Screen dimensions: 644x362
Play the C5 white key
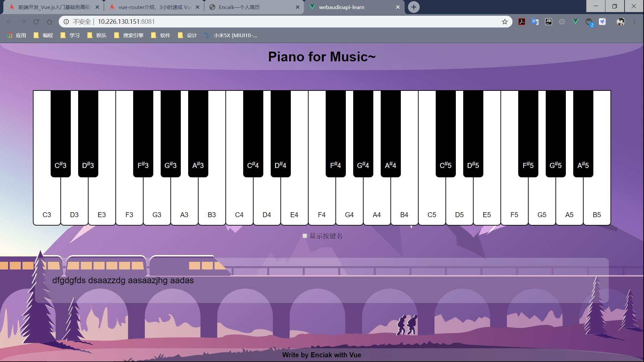432,201
